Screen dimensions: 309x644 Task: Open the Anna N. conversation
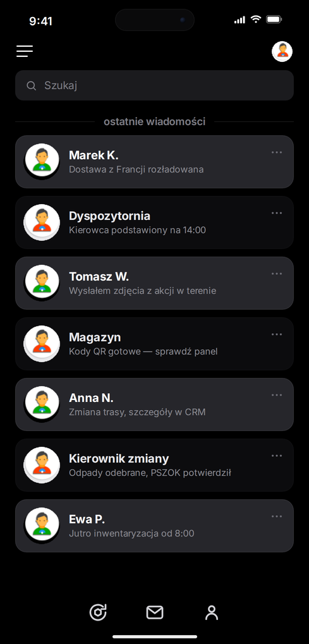tap(154, 404)
